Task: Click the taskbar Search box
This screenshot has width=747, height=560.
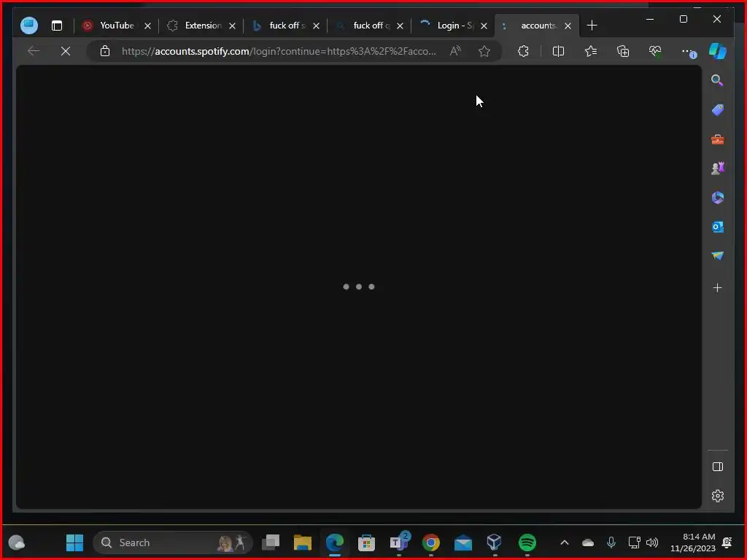Action: click(x=172, y=542)
